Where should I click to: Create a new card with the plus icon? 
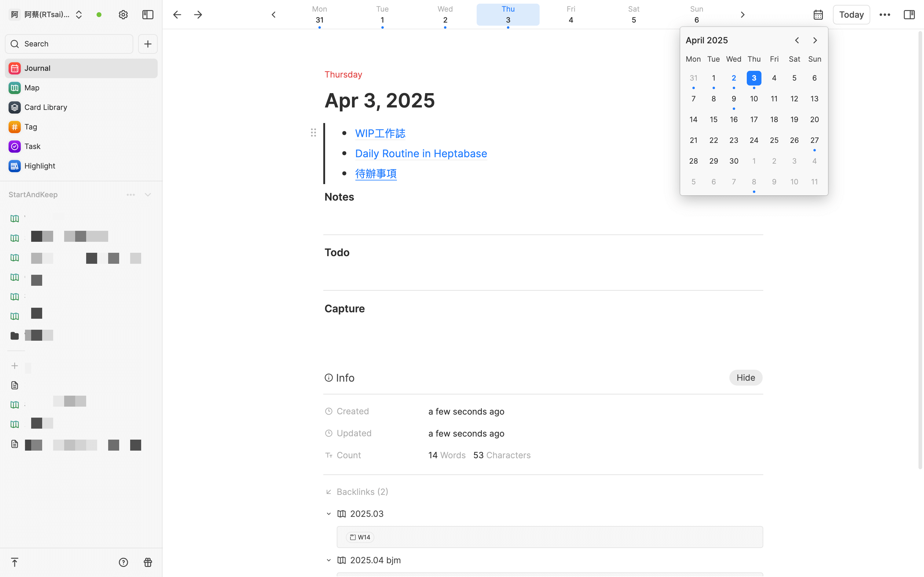tap(147, 43)
